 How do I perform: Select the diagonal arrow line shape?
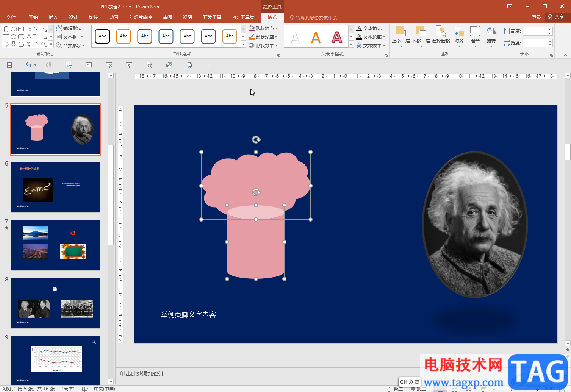click(x=44, y=29)
